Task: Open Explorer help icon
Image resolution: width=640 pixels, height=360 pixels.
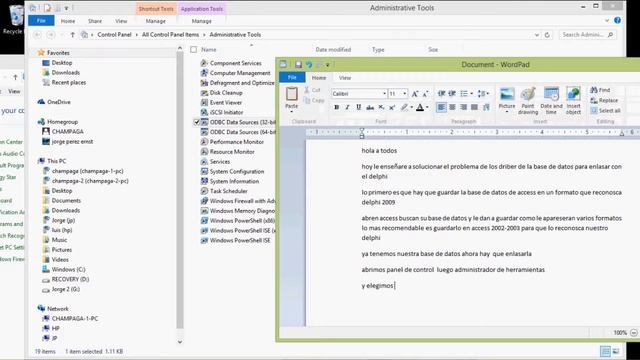Action: [x=618, y=20]
